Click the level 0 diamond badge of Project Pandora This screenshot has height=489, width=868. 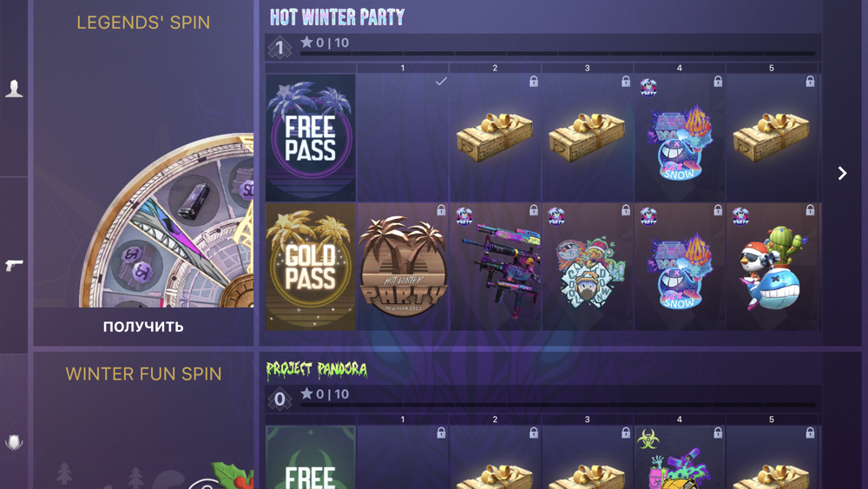coord(279,399)
